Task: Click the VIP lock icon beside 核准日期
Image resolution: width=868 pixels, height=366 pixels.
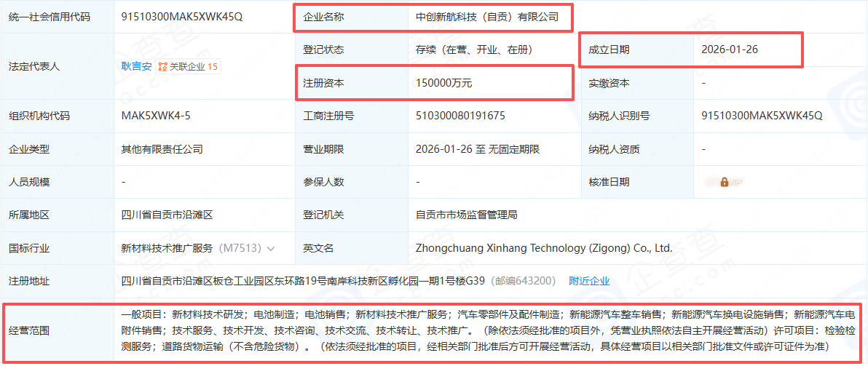Action: pos(724,182)
